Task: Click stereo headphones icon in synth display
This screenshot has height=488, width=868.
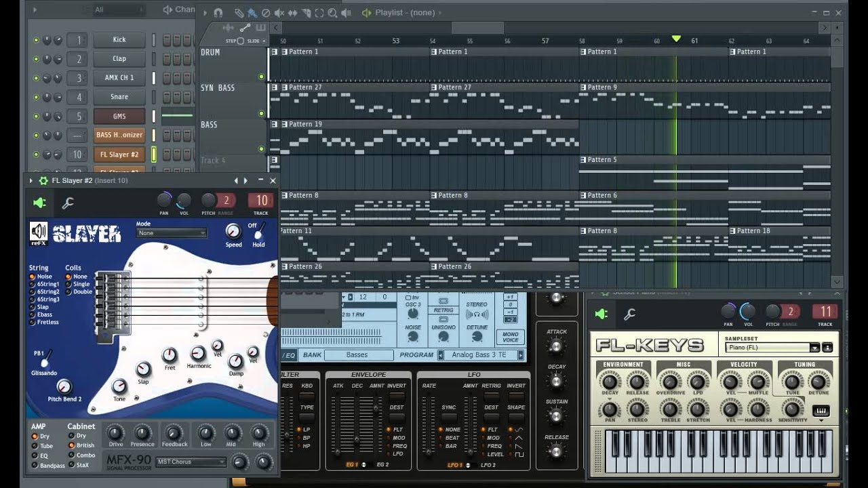Action: [477, 314]
